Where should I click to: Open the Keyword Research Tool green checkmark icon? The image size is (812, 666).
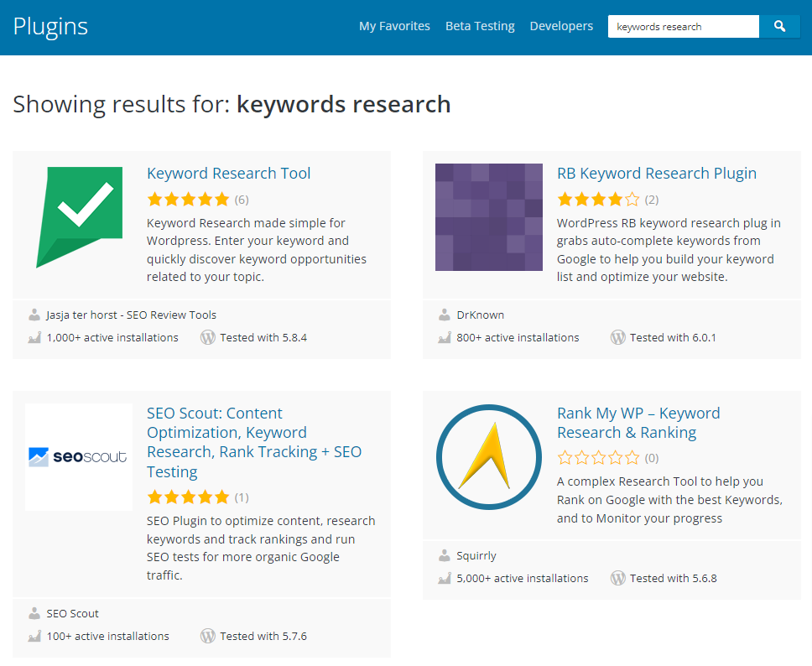pyautogui.click(x=79, y=217)
